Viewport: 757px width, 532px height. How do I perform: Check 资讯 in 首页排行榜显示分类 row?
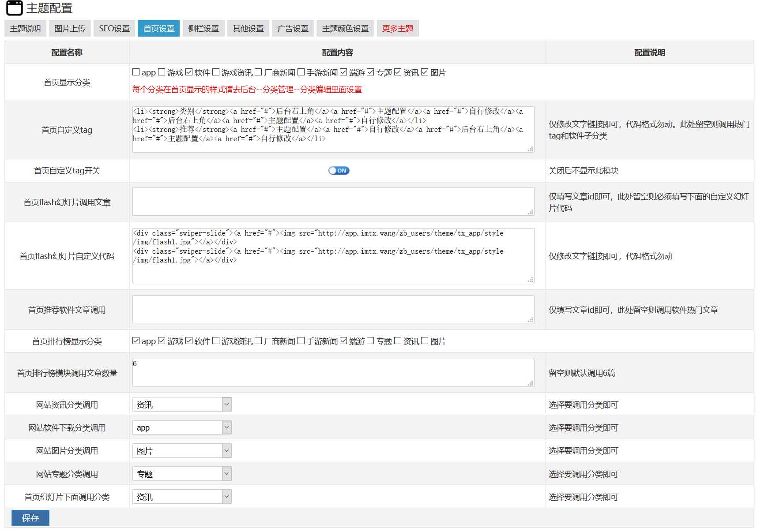398,341
